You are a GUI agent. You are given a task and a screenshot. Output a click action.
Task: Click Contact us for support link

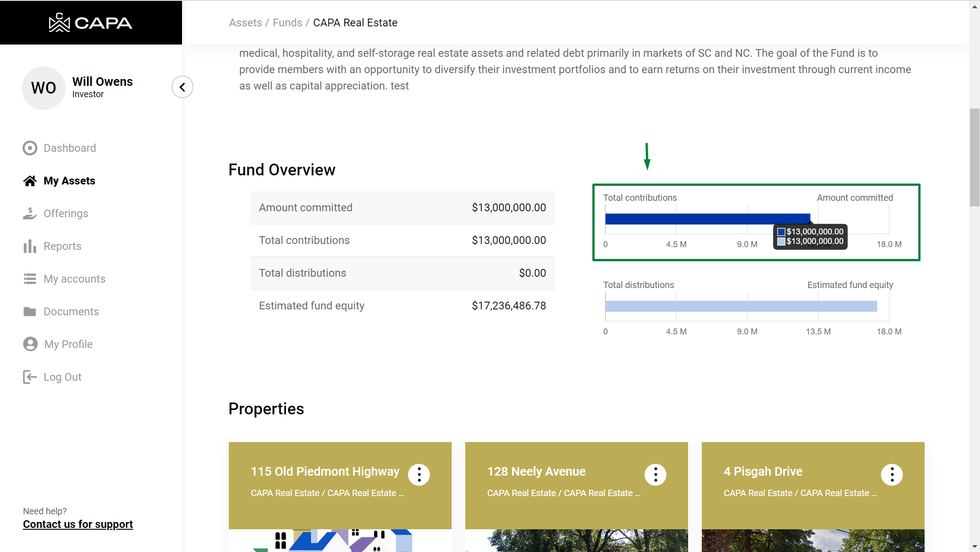(x=78, y=524)
